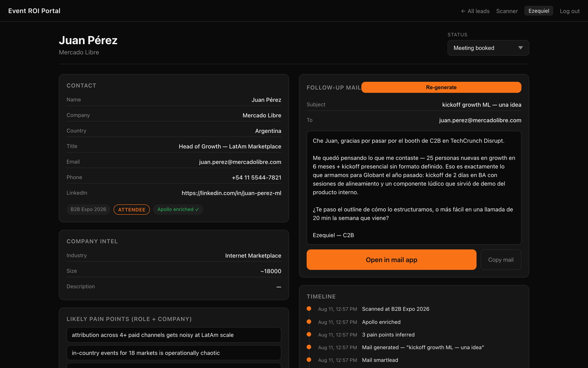Image resolution: width=588 pixels, height=368 pixels.
Task: Go back via All leads link
Action: (475, 11)
